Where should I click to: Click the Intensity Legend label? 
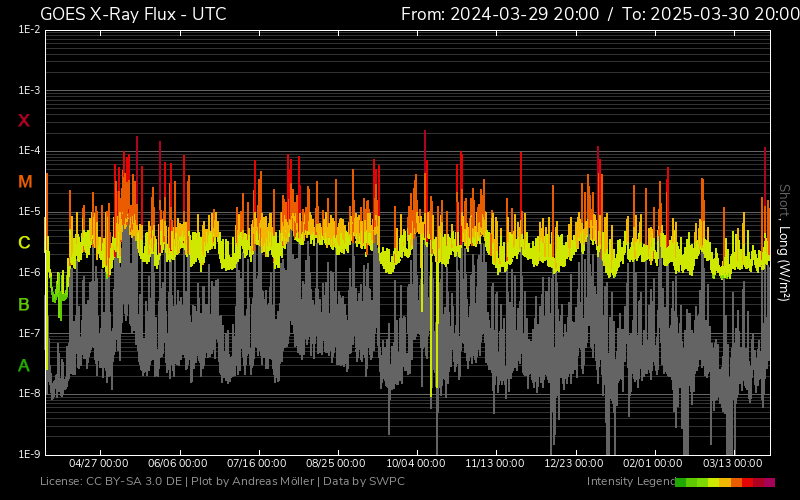(x=629, y=482)
